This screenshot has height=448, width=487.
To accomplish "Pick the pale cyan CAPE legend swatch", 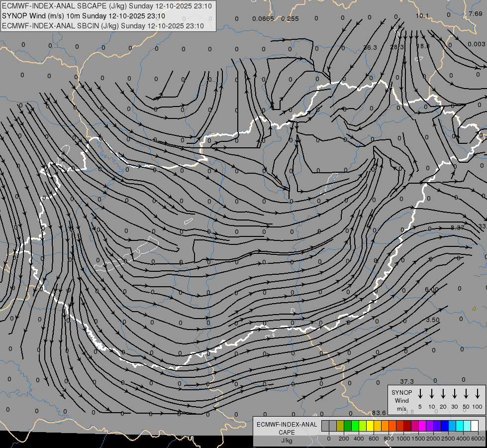I will pyautogui.click(x=467, y=426).
